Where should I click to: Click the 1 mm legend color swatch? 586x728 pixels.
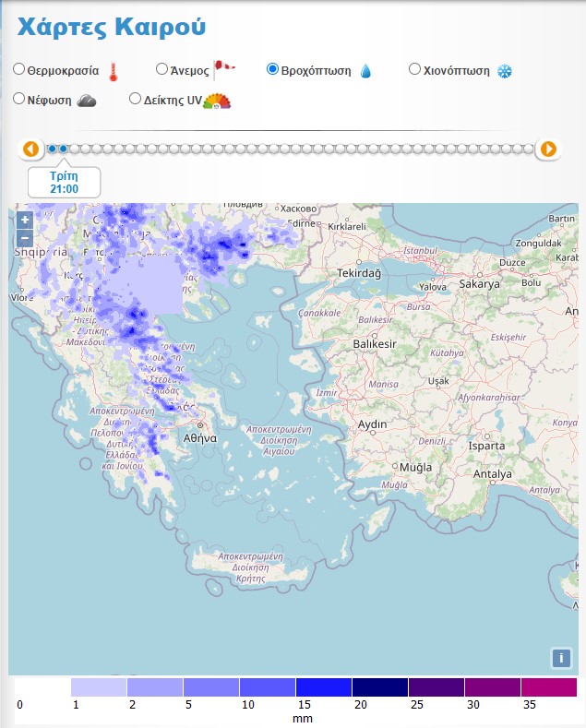click(99, 687)
